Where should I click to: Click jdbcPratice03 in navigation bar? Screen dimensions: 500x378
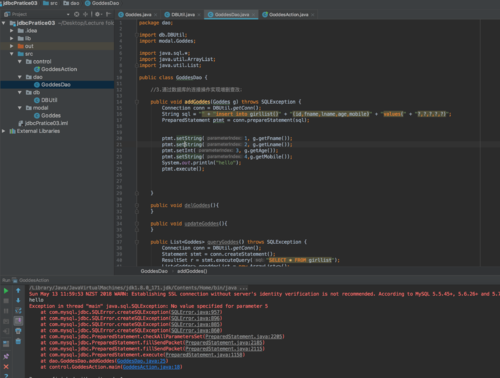tap(19, 3)
